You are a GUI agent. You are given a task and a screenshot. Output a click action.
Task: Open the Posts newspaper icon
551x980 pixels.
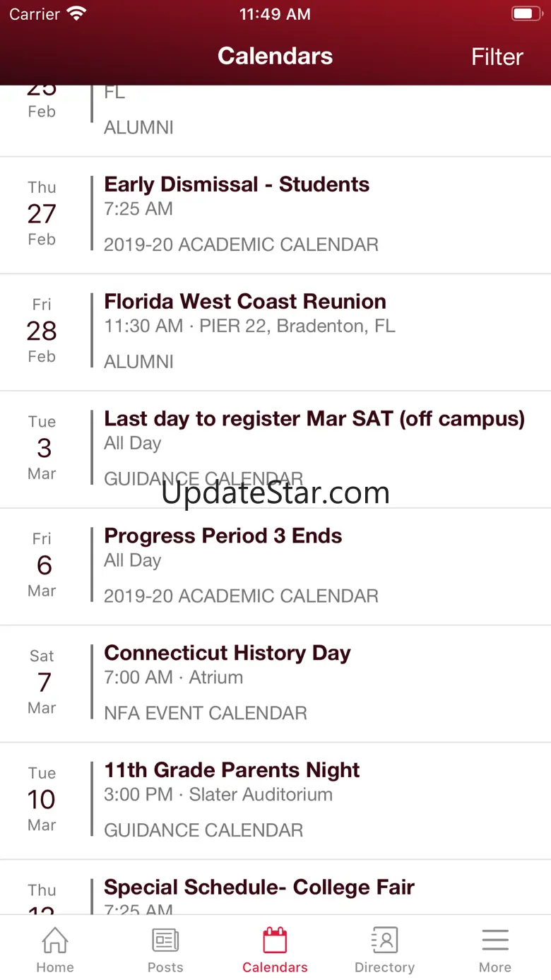(x=165, y=940)
